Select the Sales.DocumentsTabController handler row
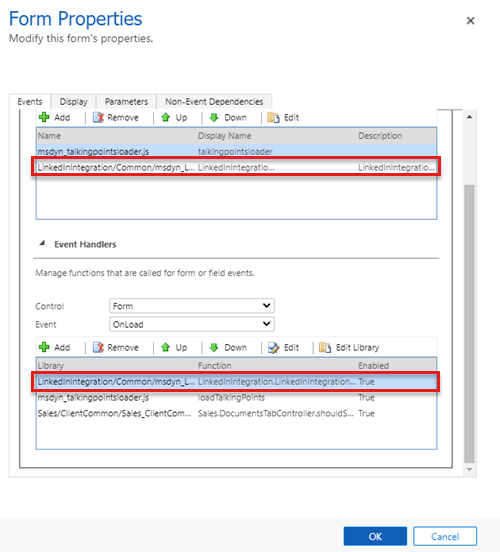The height and width of the screenshot is (552, 500). coord(236,413)
